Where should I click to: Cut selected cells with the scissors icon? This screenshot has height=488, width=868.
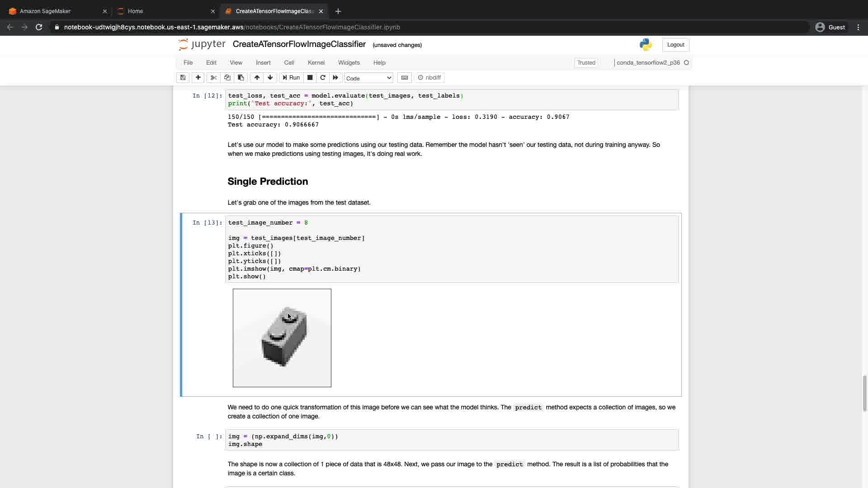(x=213, y=78)
